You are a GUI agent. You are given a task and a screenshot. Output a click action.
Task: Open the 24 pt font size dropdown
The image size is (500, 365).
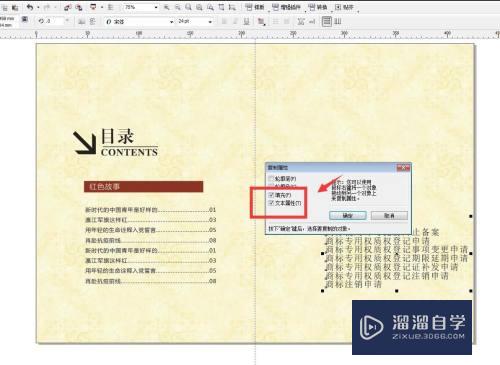tap(210, 22)
